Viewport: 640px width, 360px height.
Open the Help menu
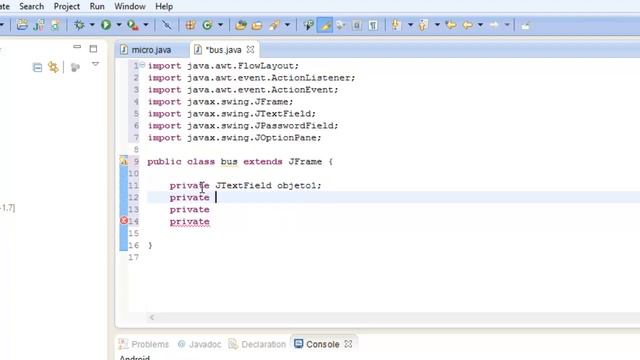[164, 7]
